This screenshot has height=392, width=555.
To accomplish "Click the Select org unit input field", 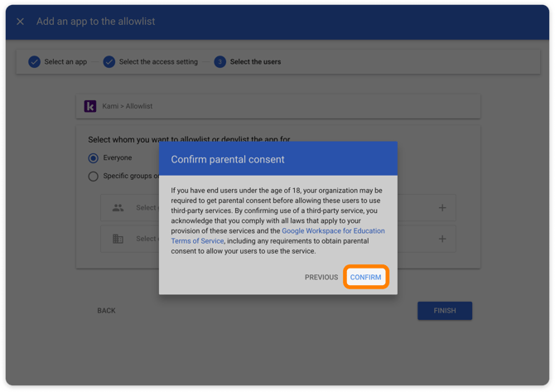I will [x=277, y=239].
